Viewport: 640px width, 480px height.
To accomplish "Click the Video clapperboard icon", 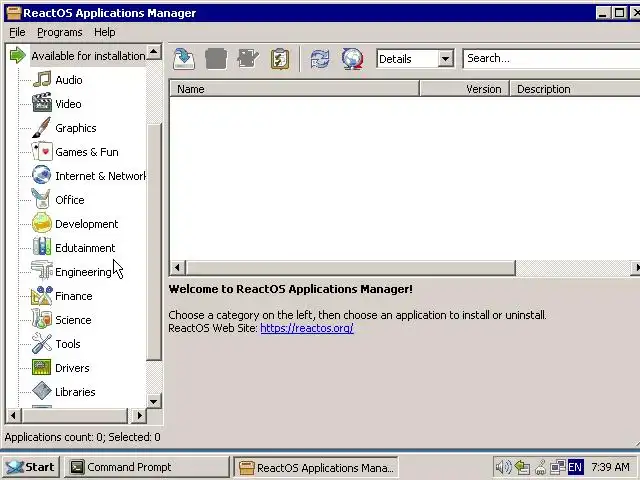I will [42, 103].
